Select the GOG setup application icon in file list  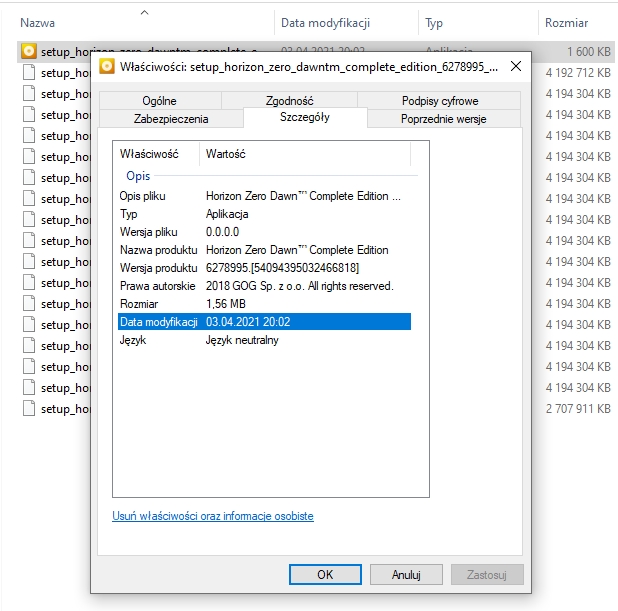coord(29,51)
